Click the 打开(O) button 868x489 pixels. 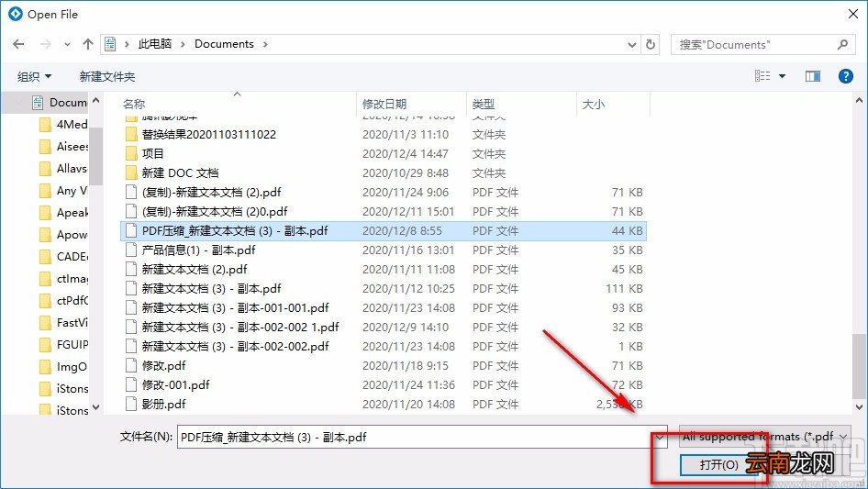coord(719,464)
